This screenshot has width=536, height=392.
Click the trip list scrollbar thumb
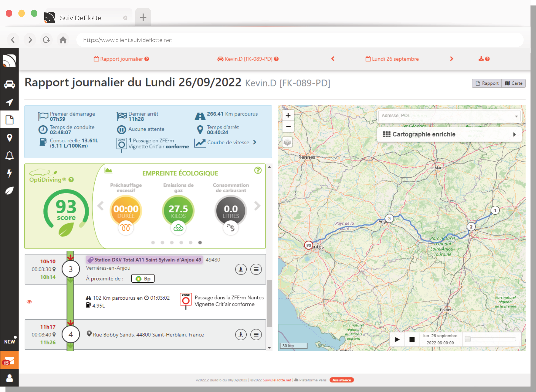coord(269,303)
